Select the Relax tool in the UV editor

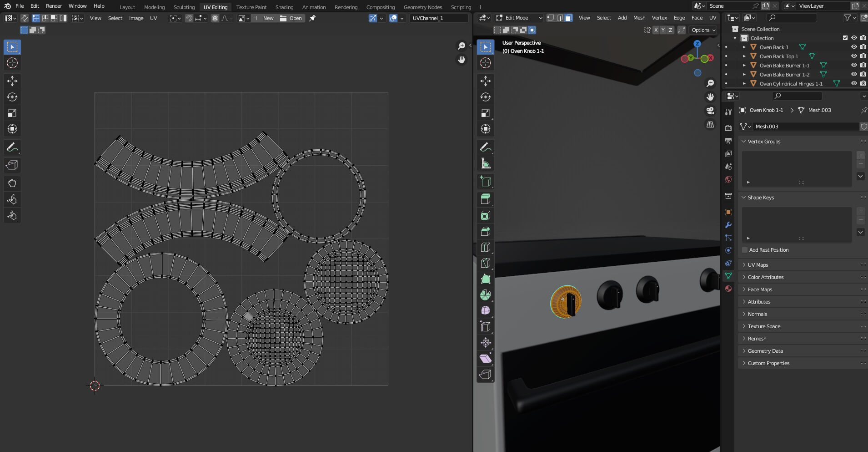click(12, 199)
